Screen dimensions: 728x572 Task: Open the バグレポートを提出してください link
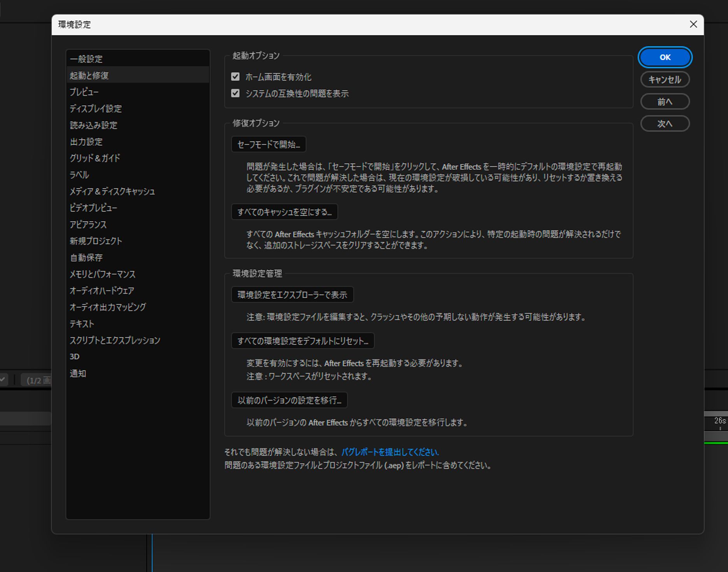(x=390, y=452)
